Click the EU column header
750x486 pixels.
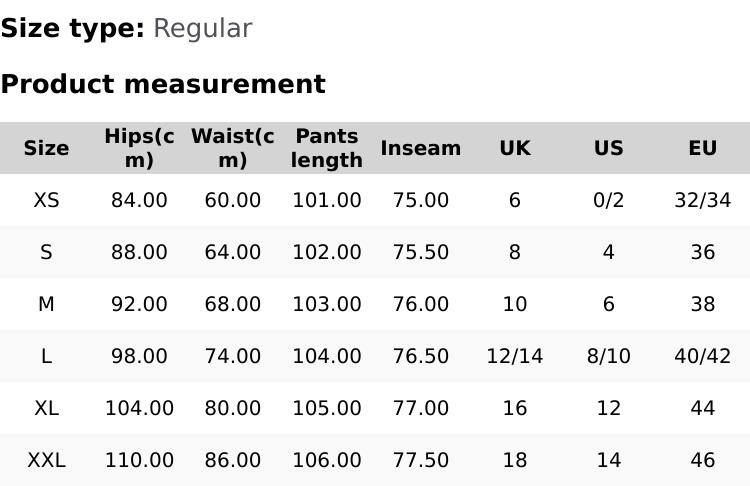(702, 148)
